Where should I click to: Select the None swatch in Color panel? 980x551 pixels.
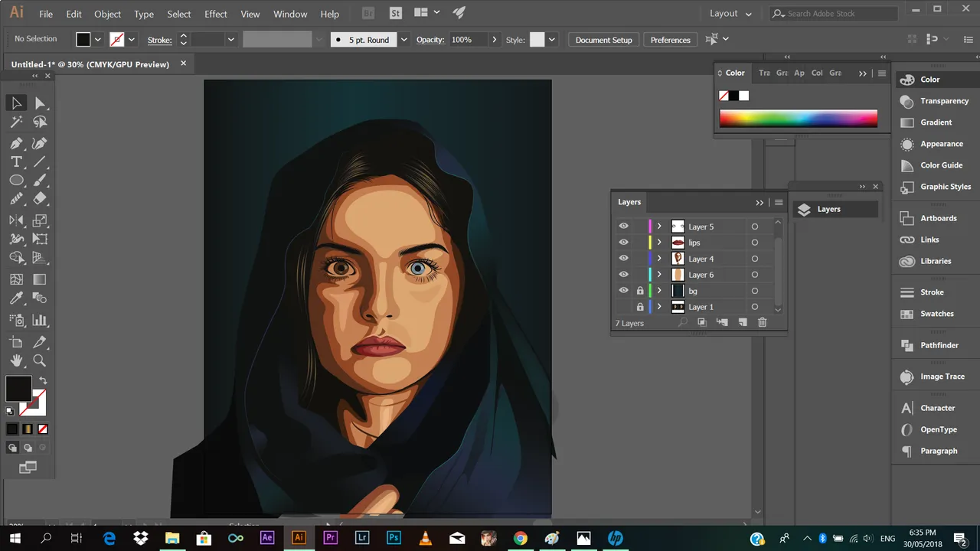[x=724, y=96]
